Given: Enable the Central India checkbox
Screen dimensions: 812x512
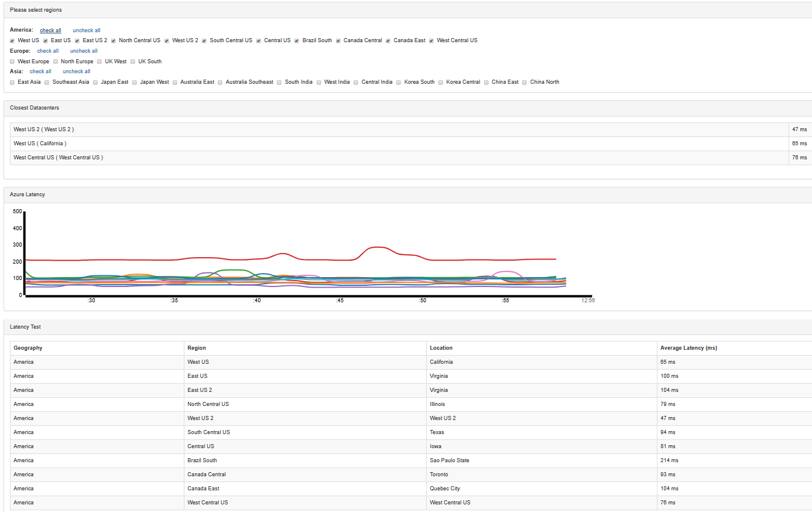Looking at the screenshot, I should click(355, 83).
